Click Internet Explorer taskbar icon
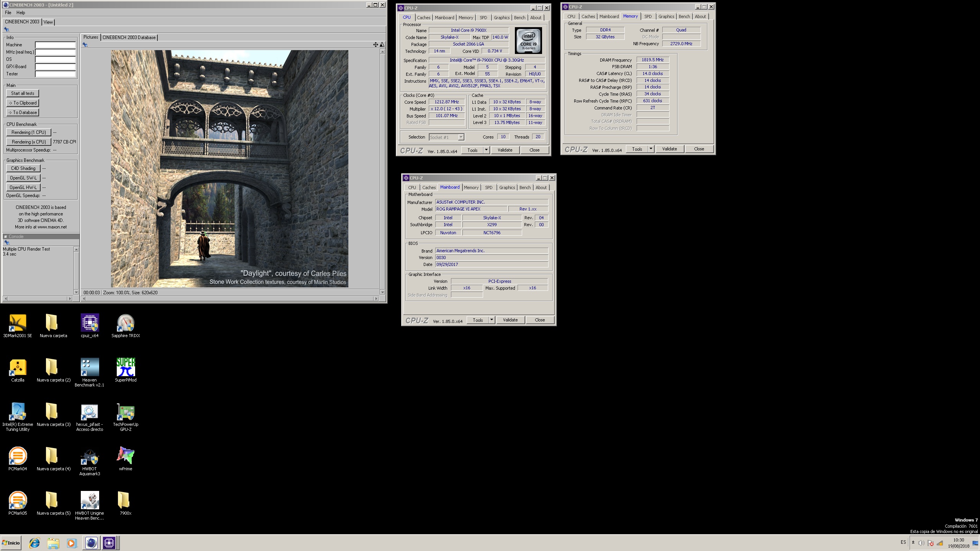This screenshot has width=980, height=551. tap(34, 543)
